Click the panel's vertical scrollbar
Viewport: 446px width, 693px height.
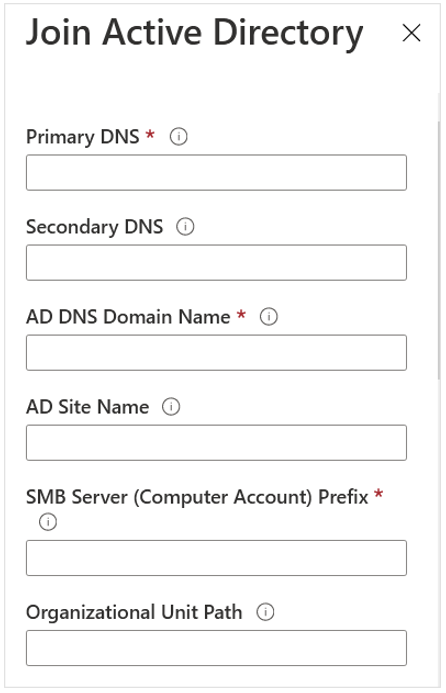pyautogui.click(x=439, y=250)
